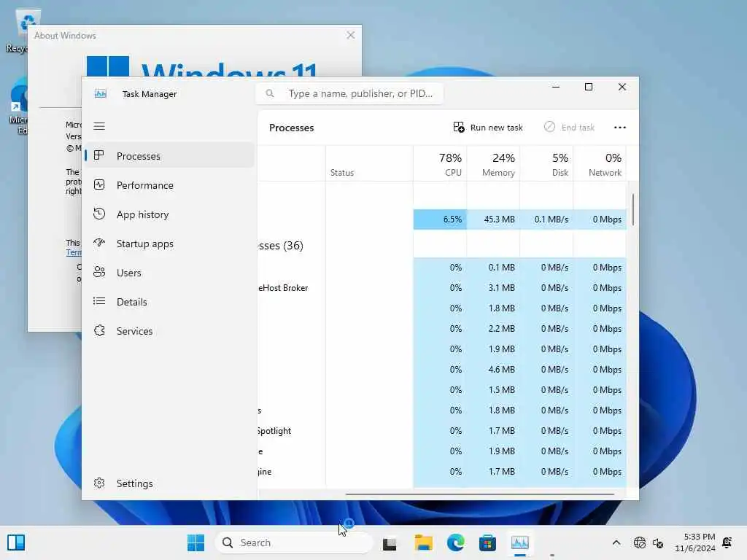747x560 pixels.
Task: Click the horizontal scrollbar under process list
Action: click(x=479, y=494)
